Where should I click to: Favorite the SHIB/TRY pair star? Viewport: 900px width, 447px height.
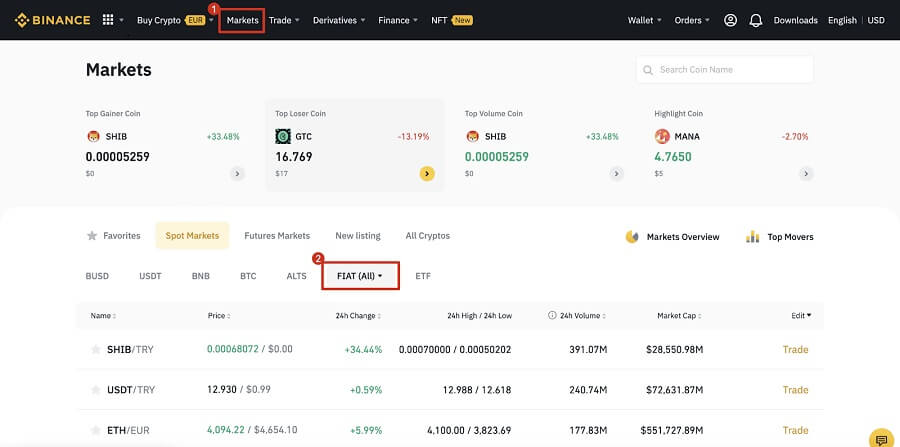click(x=96, y=349)
